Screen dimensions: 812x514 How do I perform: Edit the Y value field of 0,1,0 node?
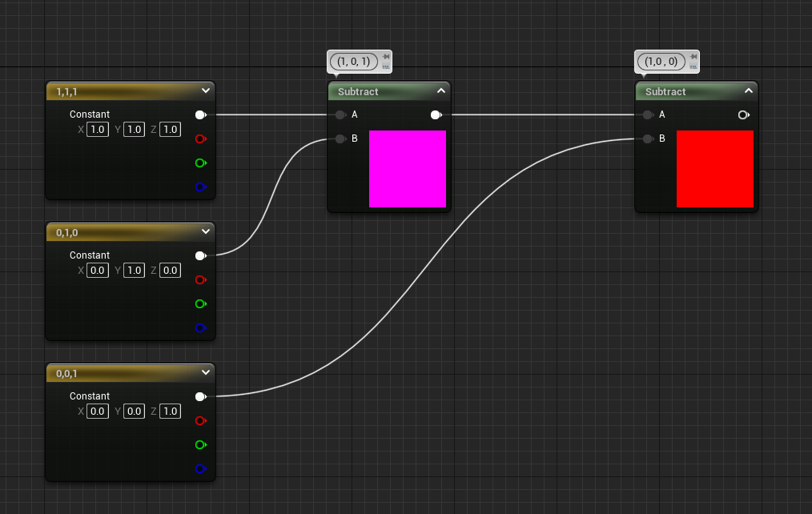point(133,271)
